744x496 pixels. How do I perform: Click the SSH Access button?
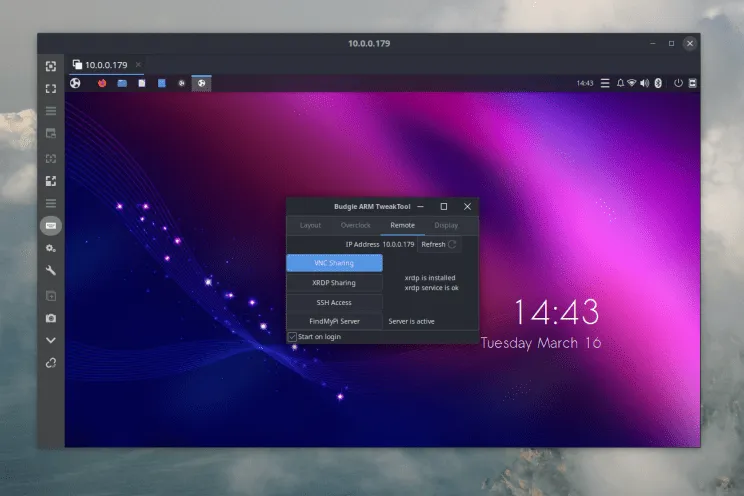click(x=334, y=302)
